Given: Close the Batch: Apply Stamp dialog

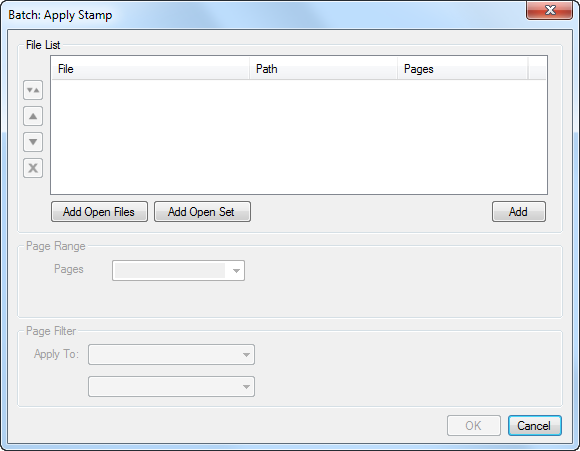Looking at the screenshot, I should [549, 10].
